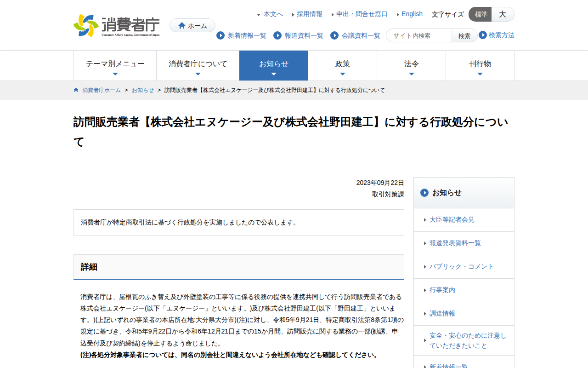This screenshot has width=588, height=368.
Task: Jump to 本文へ link
Action: pos(273,14)
